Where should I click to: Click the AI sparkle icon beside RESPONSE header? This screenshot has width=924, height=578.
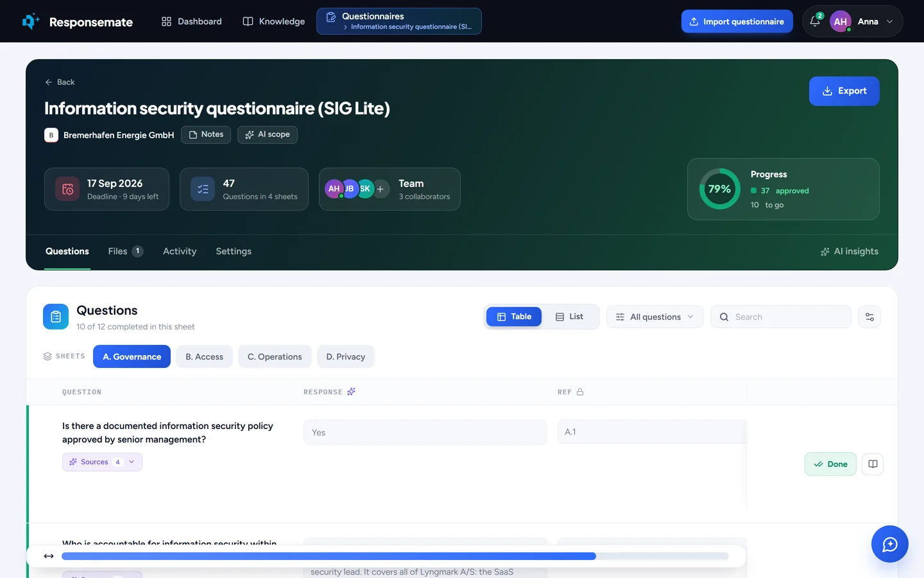point(351,392)
